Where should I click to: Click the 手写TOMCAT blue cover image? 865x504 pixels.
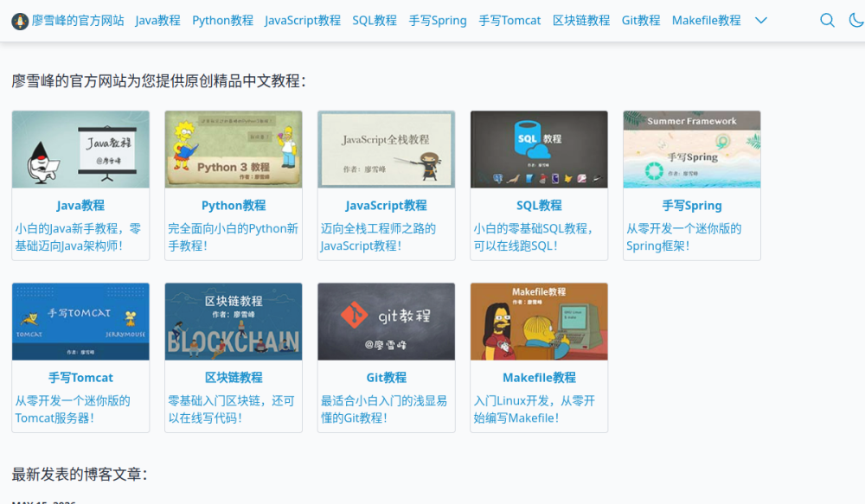tap(80, 322)
